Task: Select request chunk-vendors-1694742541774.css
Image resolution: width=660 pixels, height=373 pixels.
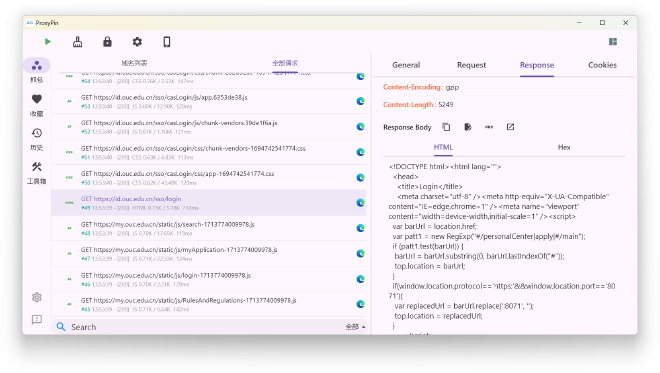Action: point(209,152)
